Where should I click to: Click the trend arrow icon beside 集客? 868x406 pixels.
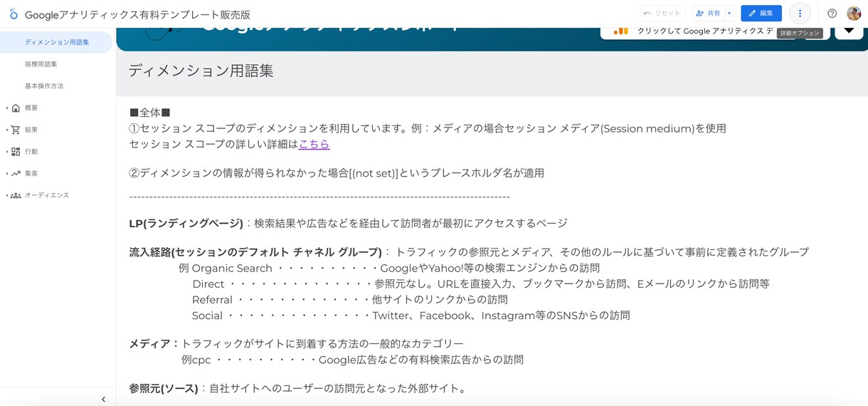pos(16,174)
